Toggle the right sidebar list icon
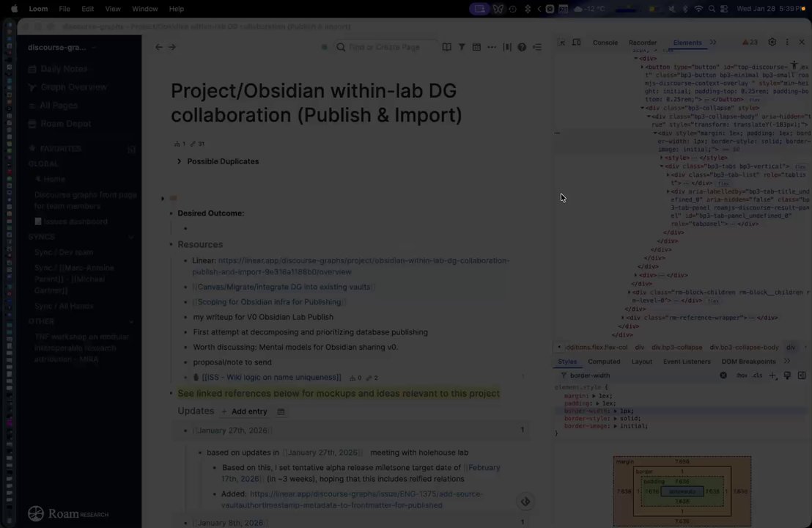812x528 pixels. coord(537,47)
